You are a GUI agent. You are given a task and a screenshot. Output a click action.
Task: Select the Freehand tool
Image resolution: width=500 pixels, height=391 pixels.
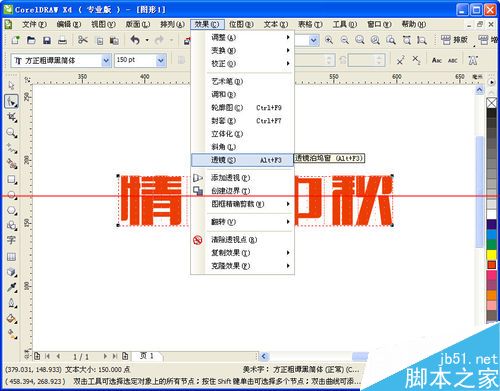(x=12, y=148)
